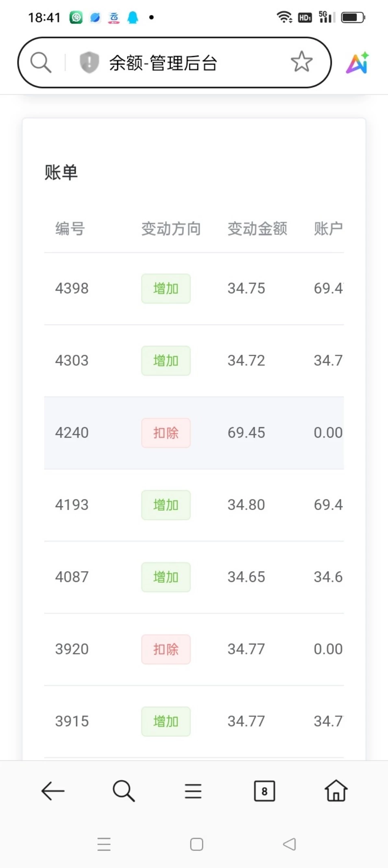Tap the search magnifier in address bar

(x=41, y=63)
